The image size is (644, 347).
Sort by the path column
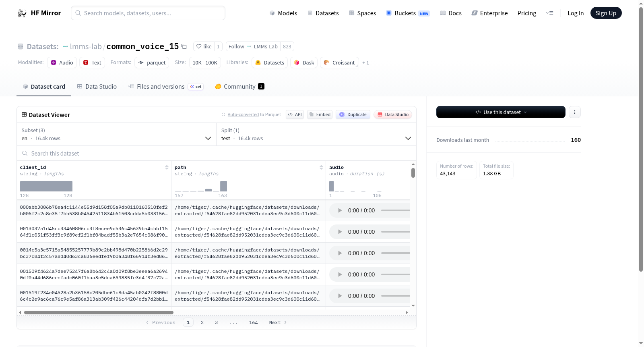point(321,167)
